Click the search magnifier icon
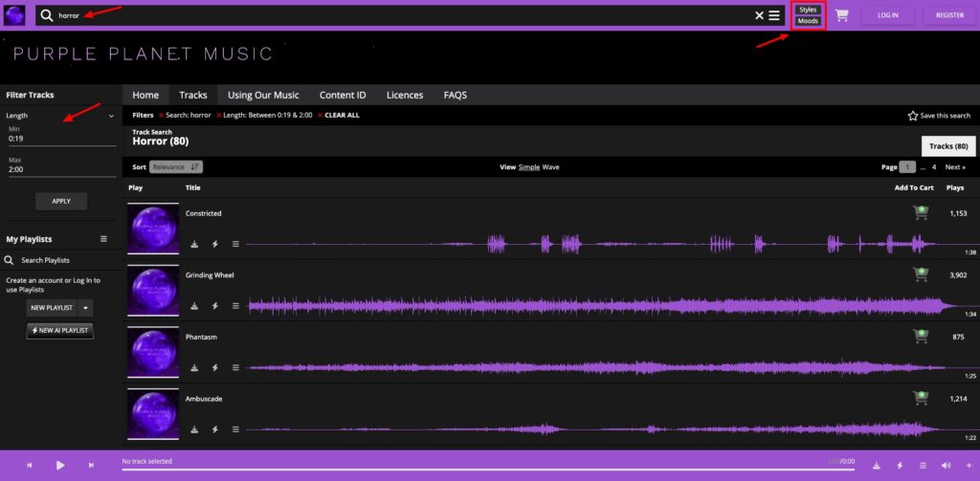Image resolution: width=980 pixels, height=481 pixels. pyautogui.click(x=47, y=15)
